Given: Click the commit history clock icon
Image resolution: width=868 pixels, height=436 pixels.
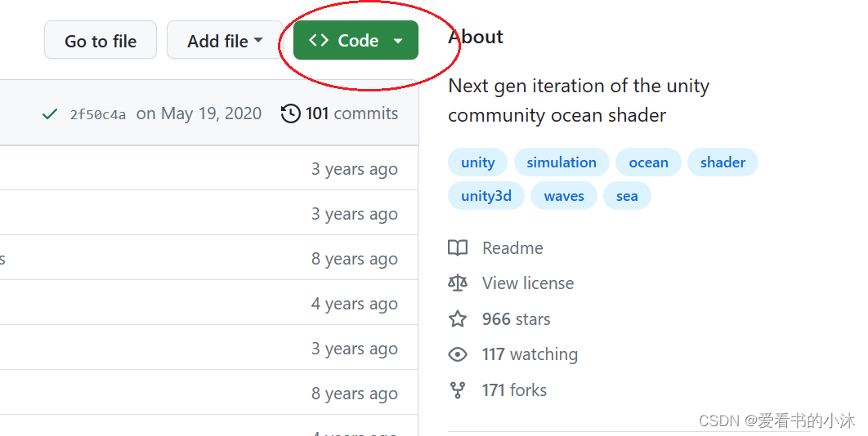Looking at the screenshot, I should [290, 113].
